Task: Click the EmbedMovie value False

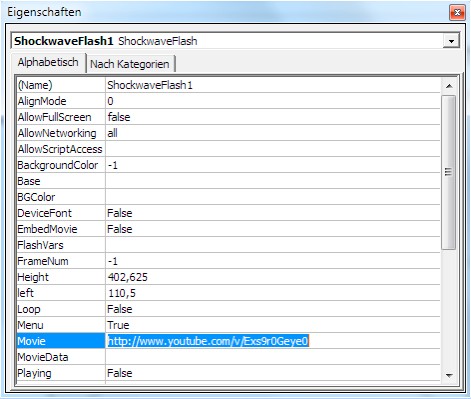Action: pos(273,229)
